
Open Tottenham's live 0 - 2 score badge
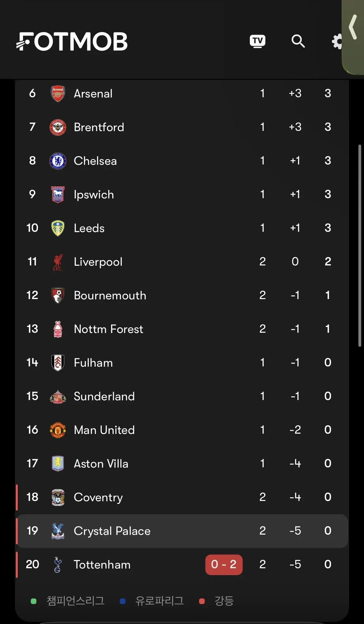[224, 564]
